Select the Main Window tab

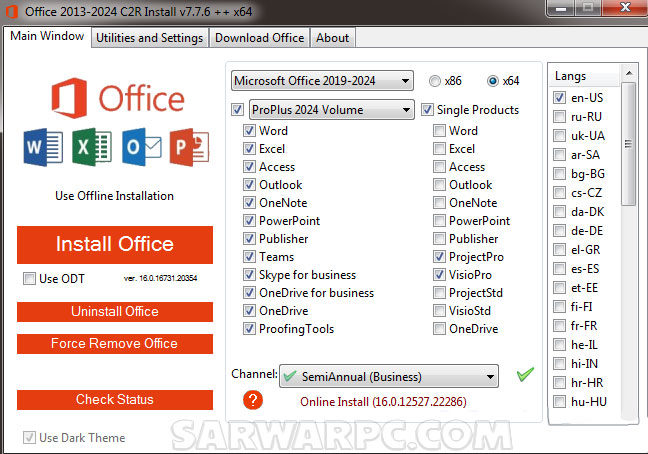tap(47, 36)
